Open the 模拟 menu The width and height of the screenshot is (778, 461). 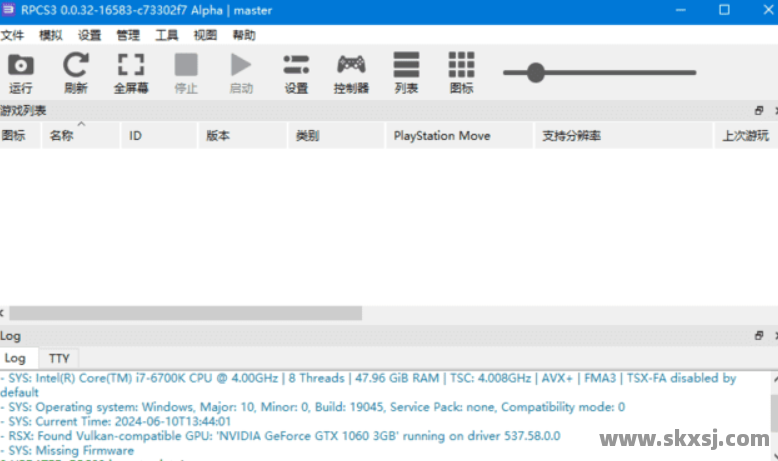click(x=50, y=34)
